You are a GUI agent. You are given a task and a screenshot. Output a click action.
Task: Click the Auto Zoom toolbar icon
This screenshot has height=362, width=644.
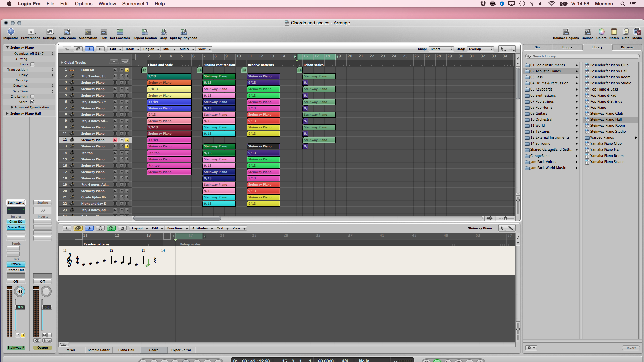tap(67, 32)
